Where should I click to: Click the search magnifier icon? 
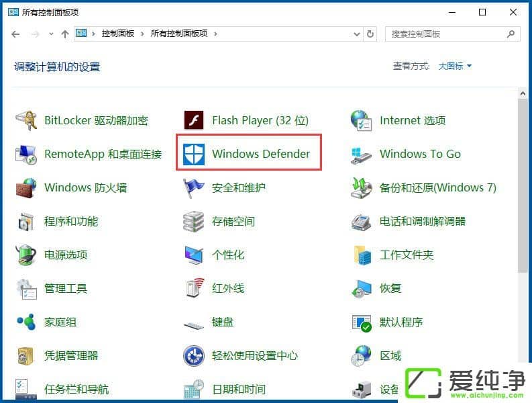[x=511, y=34]
